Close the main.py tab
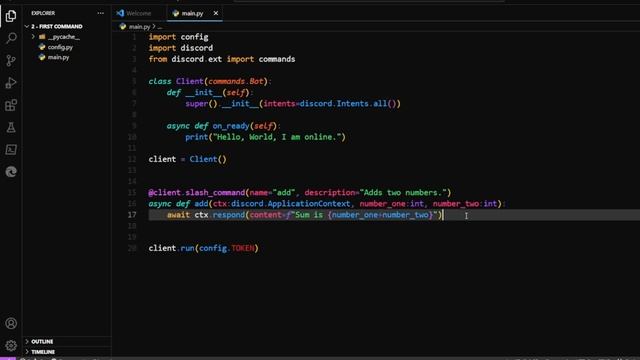Screen dimensions: 640x360 216,13
